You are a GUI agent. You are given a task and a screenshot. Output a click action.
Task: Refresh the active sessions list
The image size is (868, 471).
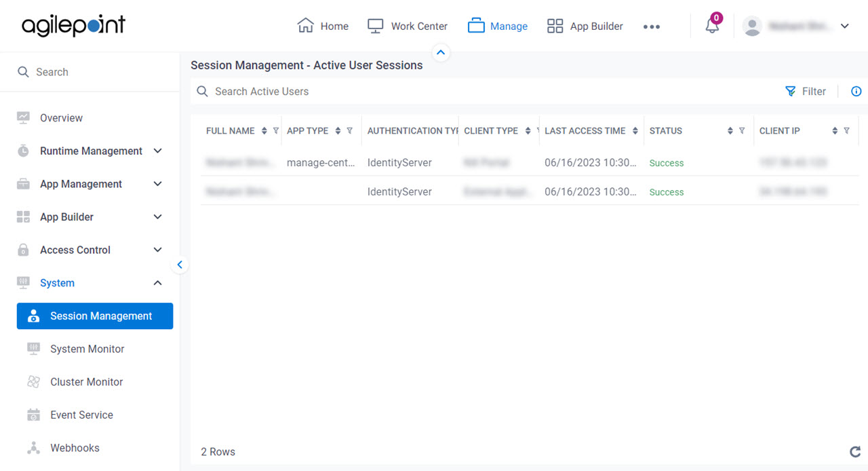[x=855, y=451]
